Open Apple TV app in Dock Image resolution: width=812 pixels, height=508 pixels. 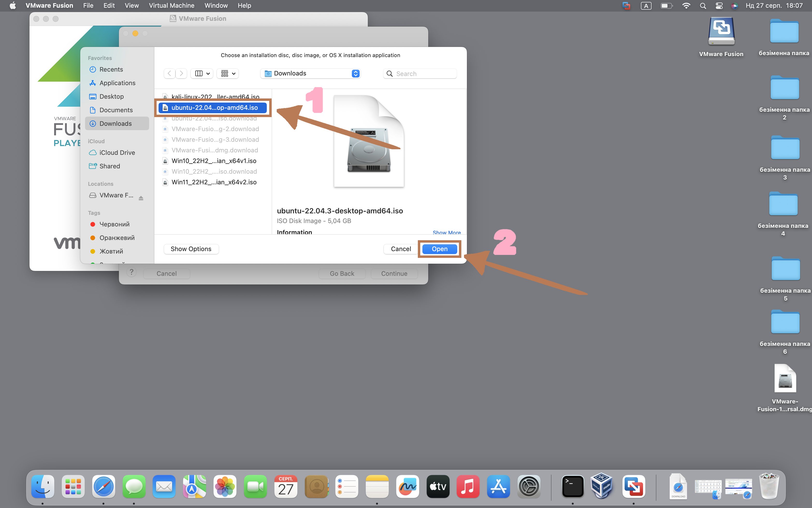(x=438, y=486)
